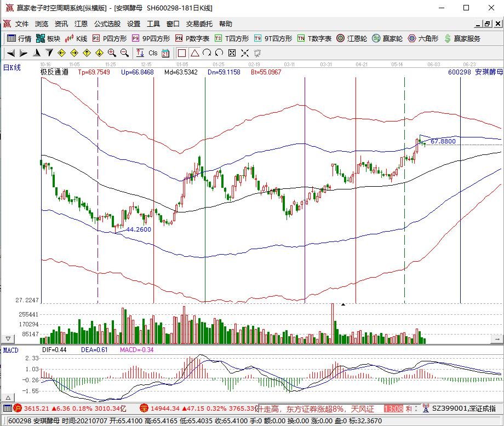Click the 极反通道 indicator label

[x=54, y=72]
